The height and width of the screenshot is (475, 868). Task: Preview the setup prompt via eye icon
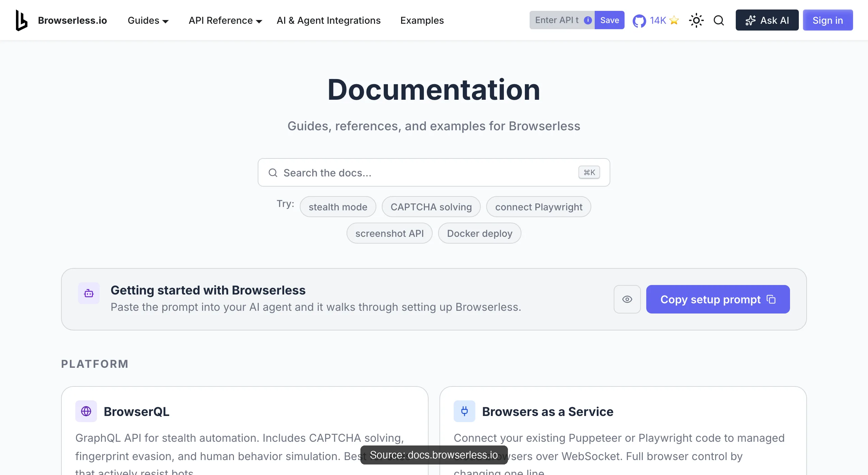click(x=627, y=299)
